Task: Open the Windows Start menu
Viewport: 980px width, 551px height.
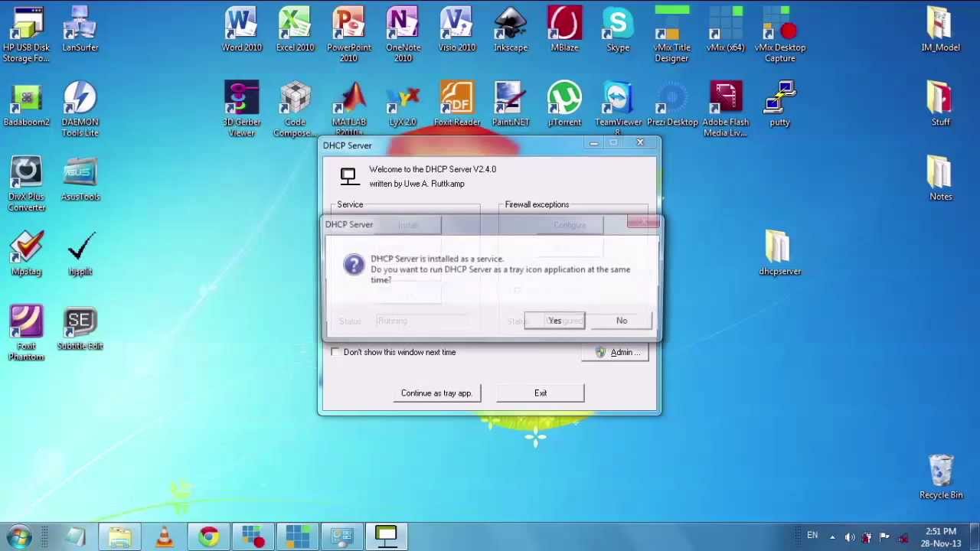Action: pyautogui.click(x=19, y=536)
